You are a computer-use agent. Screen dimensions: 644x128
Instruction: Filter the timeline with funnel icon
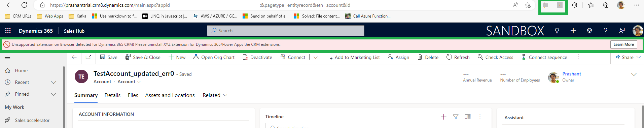(x=456, y=117)
